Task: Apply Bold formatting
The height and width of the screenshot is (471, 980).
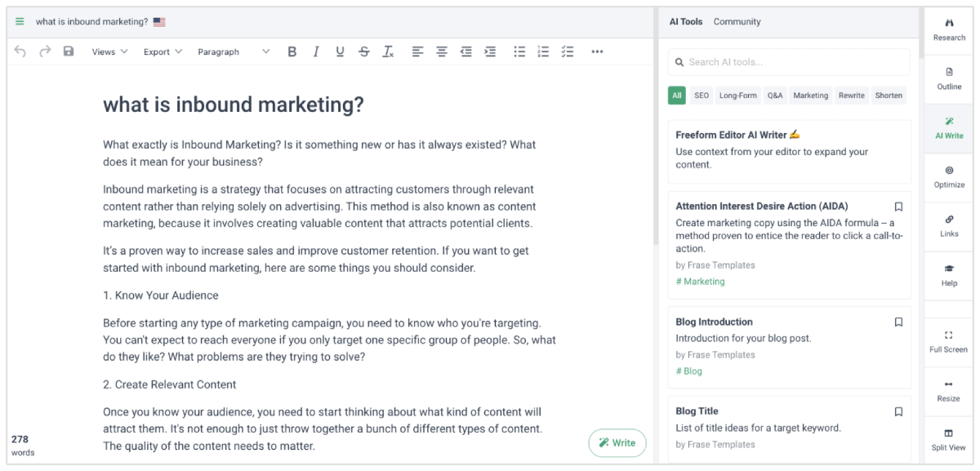Action: pyautogui.click(x=292, y=51)
